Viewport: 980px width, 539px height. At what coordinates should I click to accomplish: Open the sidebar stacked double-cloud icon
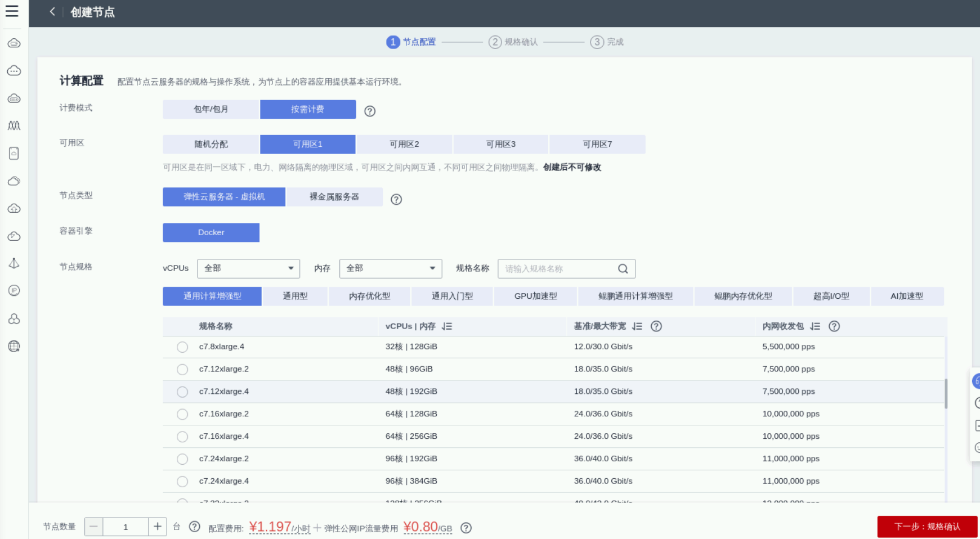[14, 181]
